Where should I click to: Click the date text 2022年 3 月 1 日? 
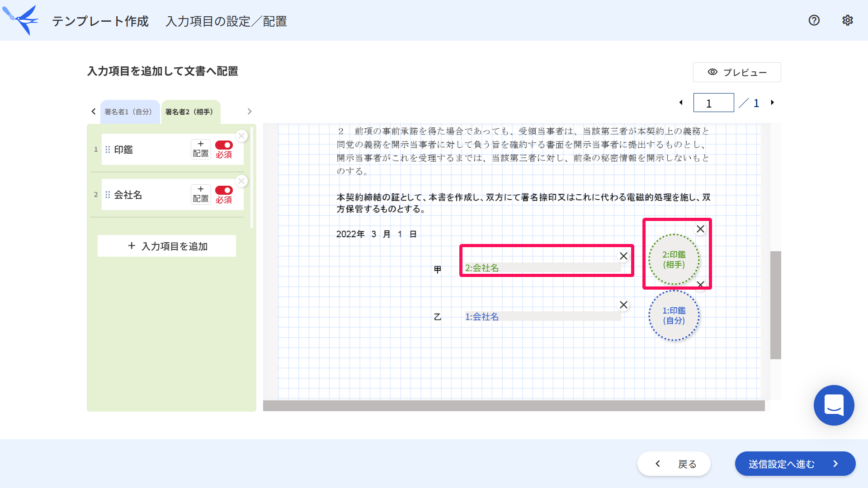pos(376,234)
